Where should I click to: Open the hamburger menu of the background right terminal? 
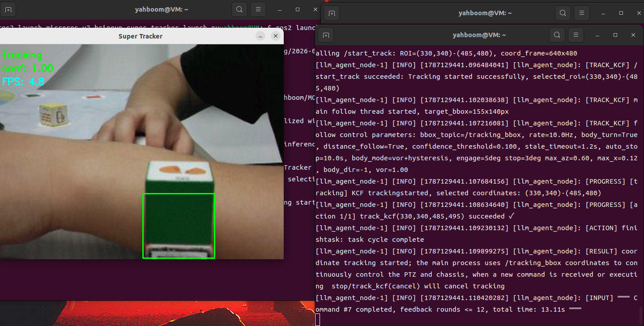point(581,13)
